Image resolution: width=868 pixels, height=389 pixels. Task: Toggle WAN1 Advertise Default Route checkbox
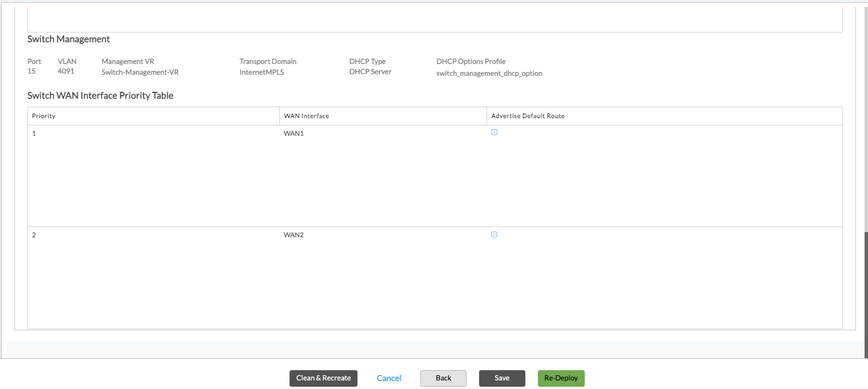(x=495, y=132)
